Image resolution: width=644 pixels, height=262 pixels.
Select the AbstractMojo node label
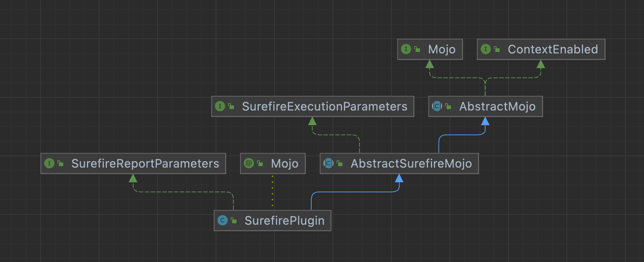point(497,106)
